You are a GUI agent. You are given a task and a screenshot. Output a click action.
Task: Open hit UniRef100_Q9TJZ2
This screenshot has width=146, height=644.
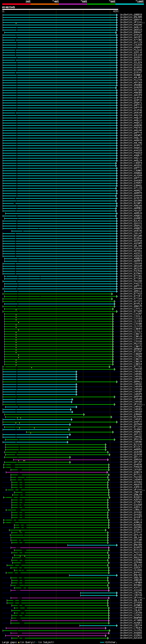[x=131, y=434]
